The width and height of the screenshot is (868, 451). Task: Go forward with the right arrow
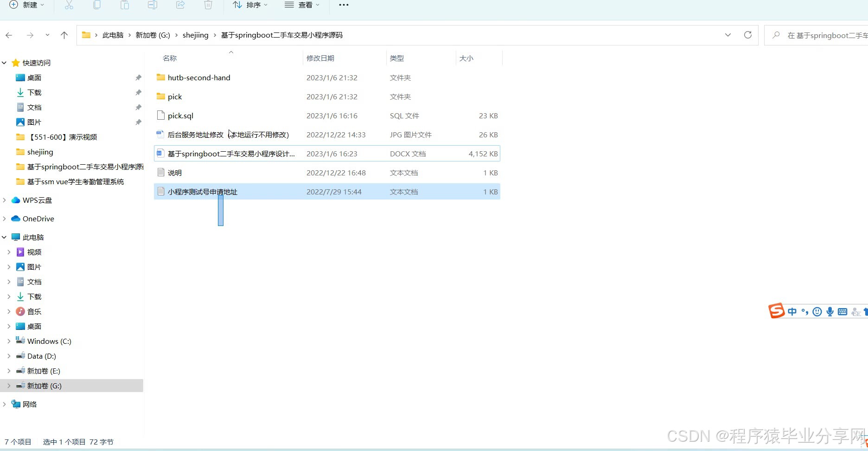click(x=30, y=35)
